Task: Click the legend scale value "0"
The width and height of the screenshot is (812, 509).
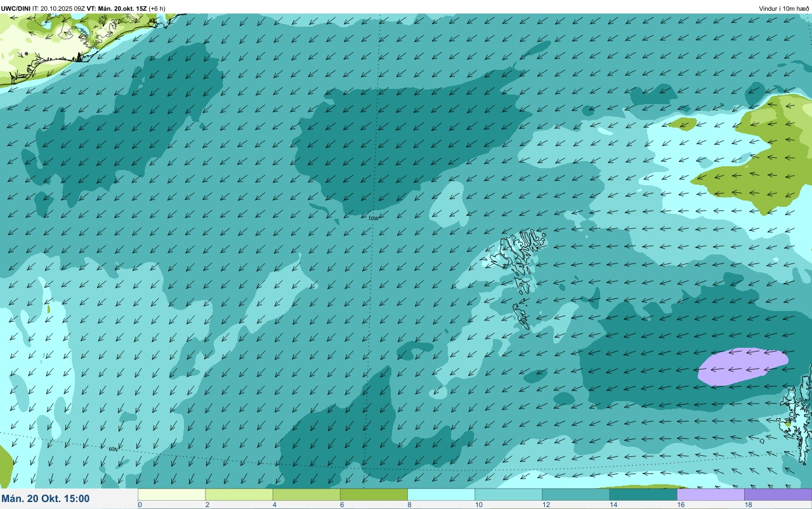Action: point(140,505)
